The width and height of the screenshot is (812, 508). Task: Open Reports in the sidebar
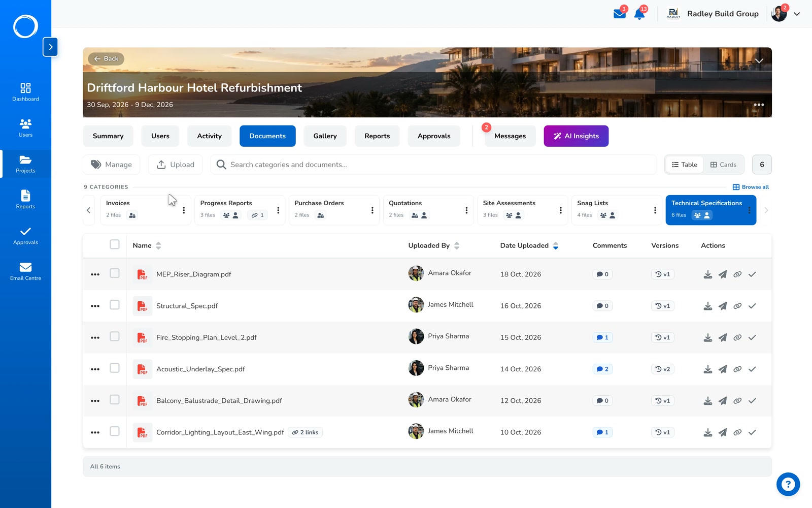pyautogui.click(x=25, y=200)
